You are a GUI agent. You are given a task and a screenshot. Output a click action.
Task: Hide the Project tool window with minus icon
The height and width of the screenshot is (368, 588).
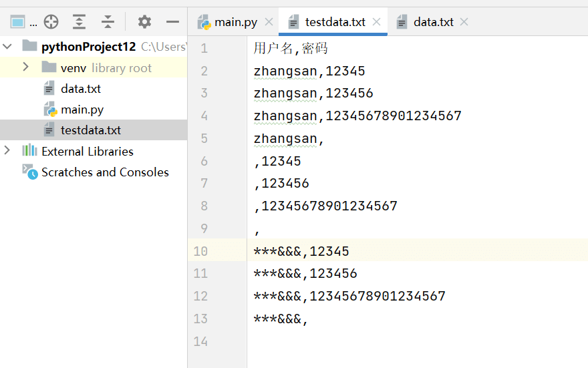[172, 22]
